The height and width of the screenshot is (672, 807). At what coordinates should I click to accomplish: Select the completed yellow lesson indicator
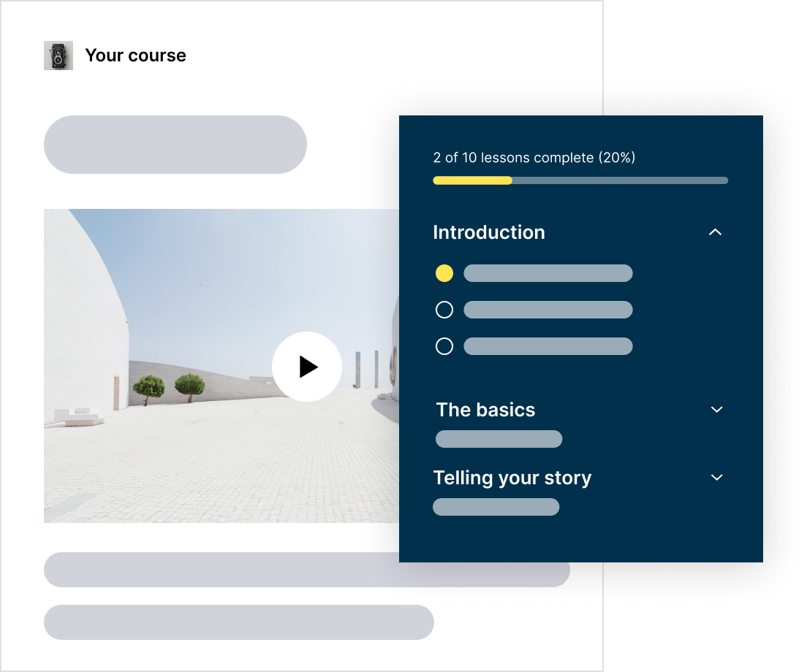444,272
